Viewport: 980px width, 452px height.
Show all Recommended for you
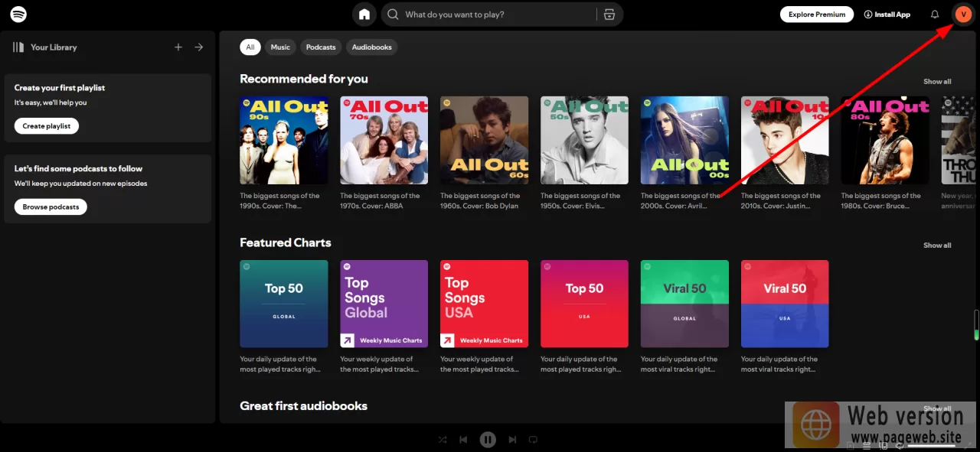[x=937, y=82]
